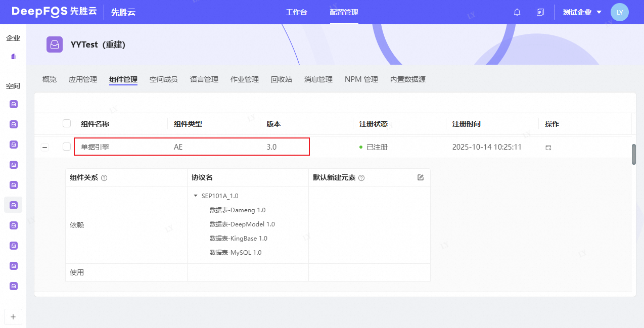Open the 回收站 tab
The image size is (644, 328).
coord(282,79)
